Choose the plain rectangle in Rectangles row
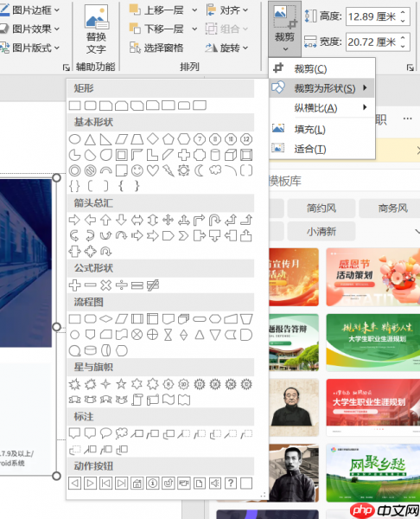The height and width of the screenshot is (519, 420). [74, 106]
